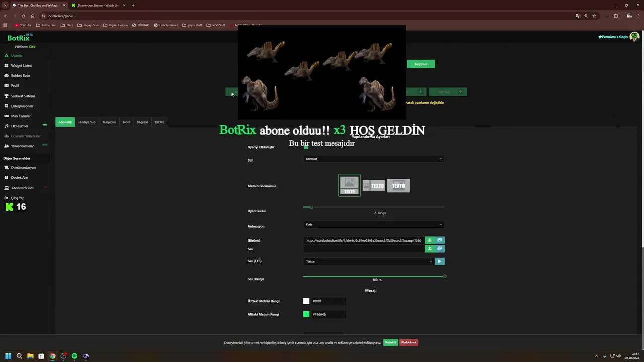Click the Görüntü URL input field
The image size is (644, 362).
pyautogui.click(x=364, y=240)
